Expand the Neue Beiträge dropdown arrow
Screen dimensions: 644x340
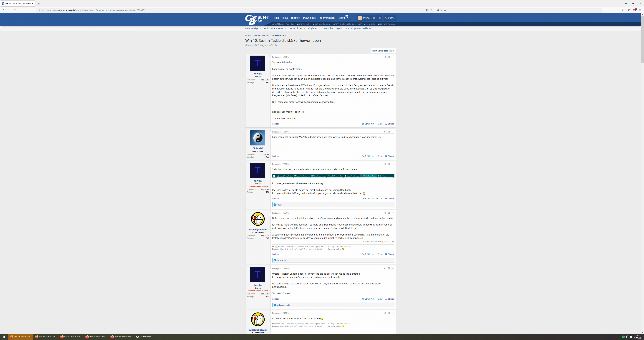[260, 28]
